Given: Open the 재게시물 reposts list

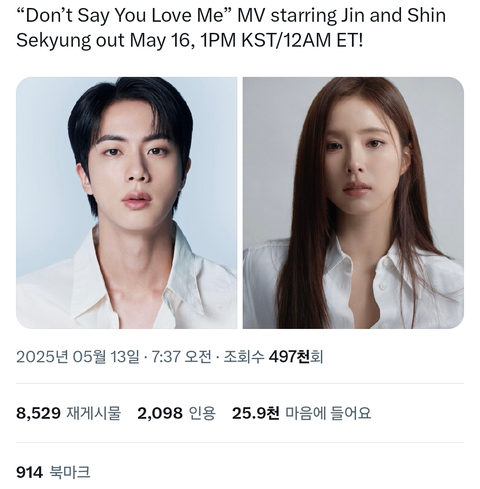Looking at the screenshot, I should 94,413.
